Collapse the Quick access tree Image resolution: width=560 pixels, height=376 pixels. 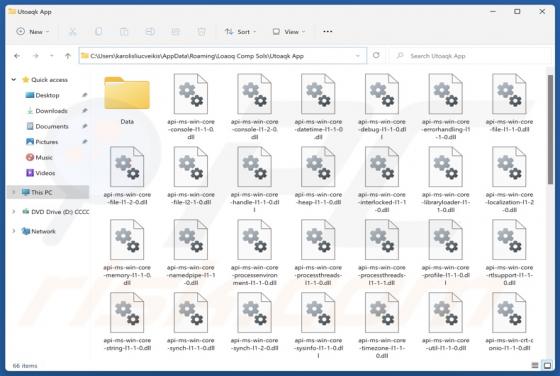coord(14,80)
